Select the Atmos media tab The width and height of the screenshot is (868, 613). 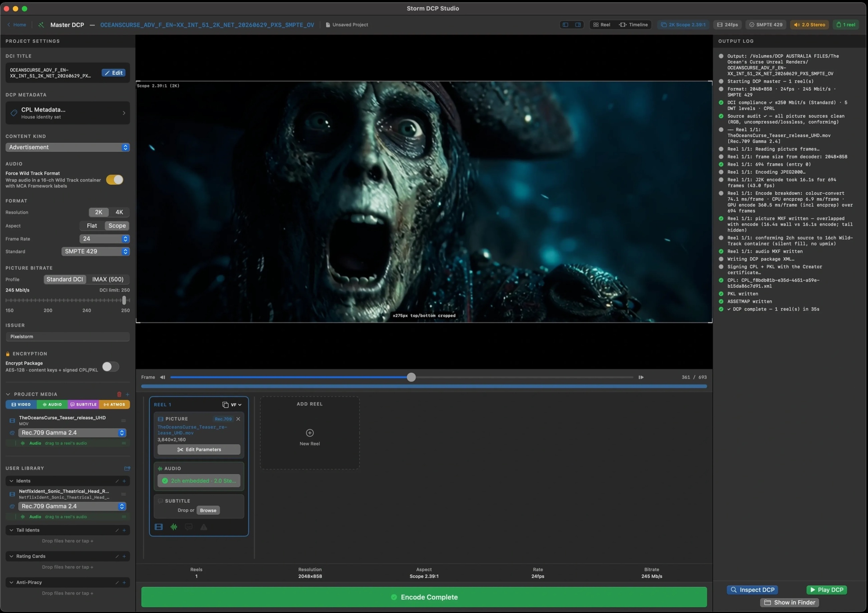pos(115,405)
